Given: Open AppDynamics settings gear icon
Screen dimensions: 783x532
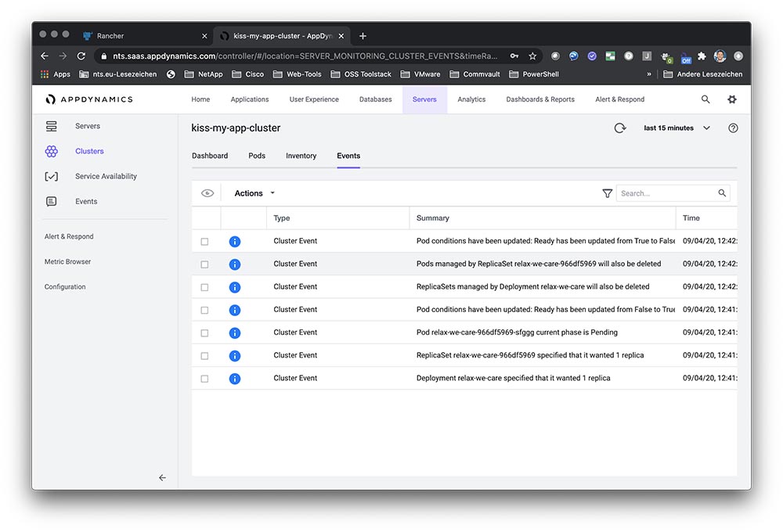Looking at the screenshot, I should click(x=732, y=99).
